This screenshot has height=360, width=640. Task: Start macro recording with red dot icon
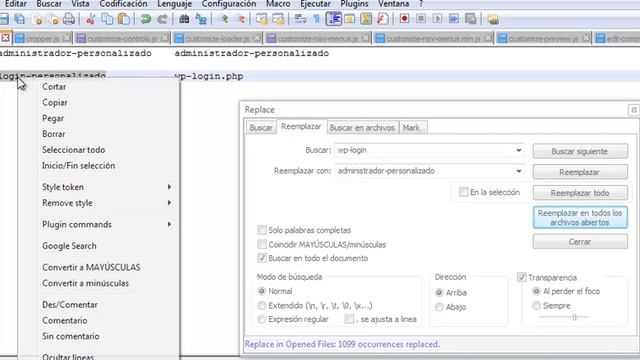(404, 19)
